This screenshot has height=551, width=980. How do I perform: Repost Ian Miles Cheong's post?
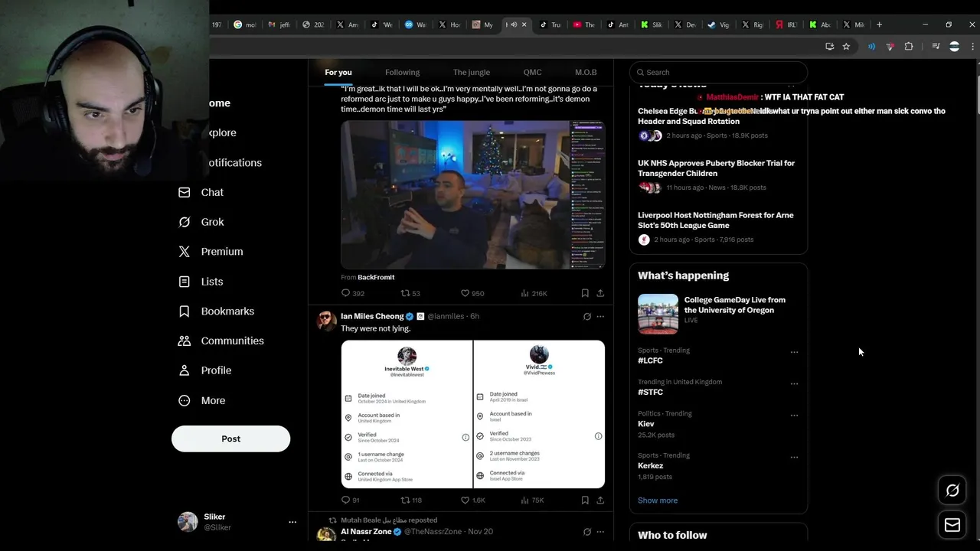click(x=411, y=500)
